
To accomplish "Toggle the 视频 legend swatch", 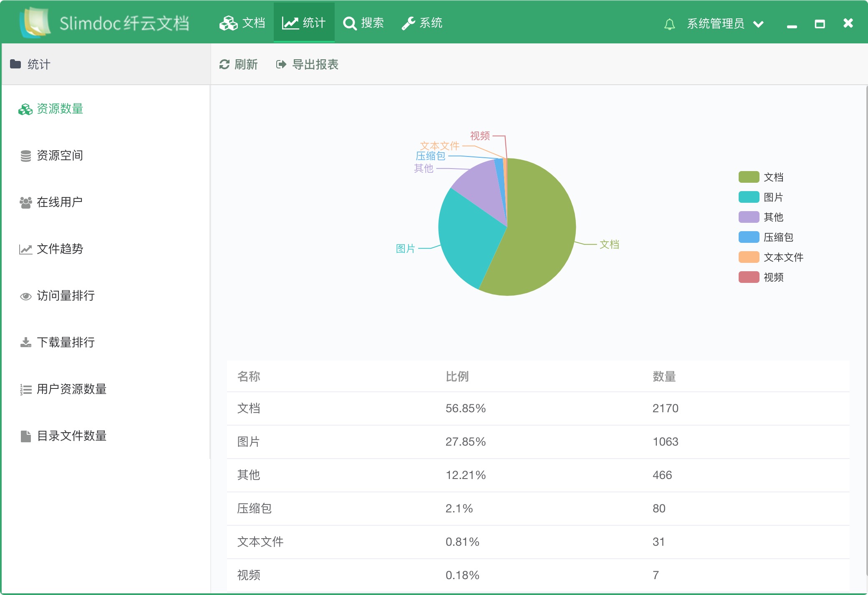I will pos(749,277).
